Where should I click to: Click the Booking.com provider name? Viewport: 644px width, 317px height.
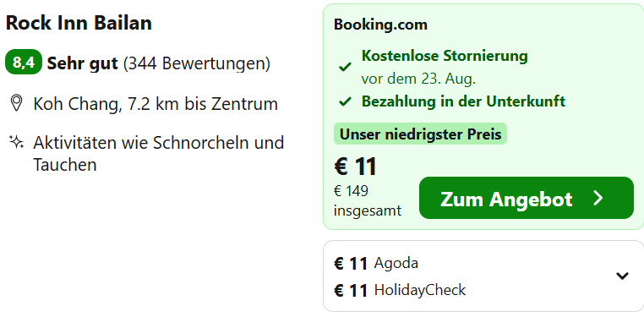tap(380, 25)
